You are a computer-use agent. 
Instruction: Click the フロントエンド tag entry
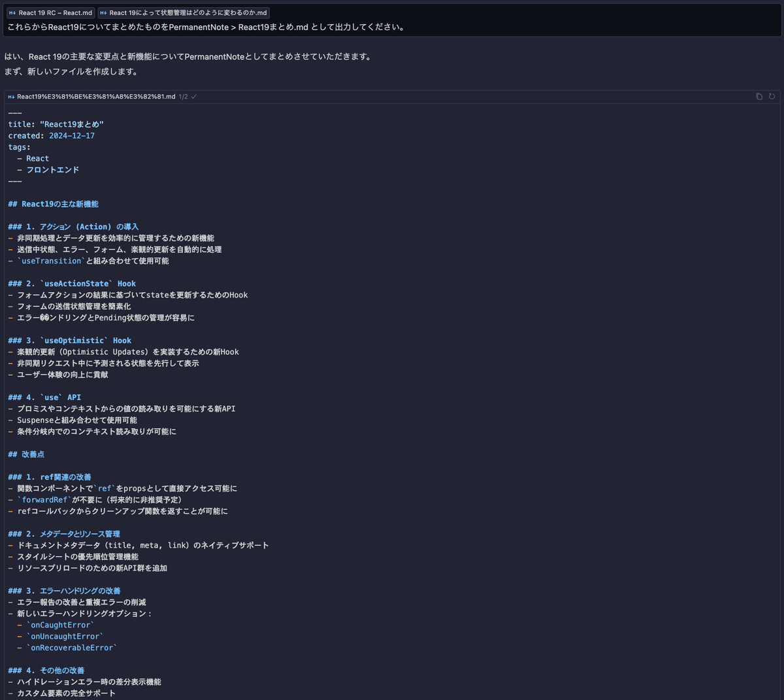coord(53,170)
